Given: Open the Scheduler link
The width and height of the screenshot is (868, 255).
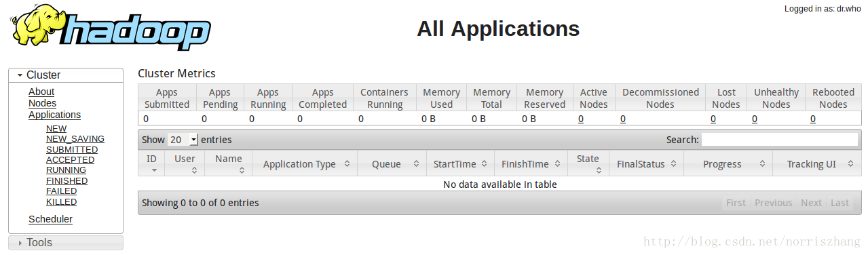Looking at the screenshot, I should point(50,219).
